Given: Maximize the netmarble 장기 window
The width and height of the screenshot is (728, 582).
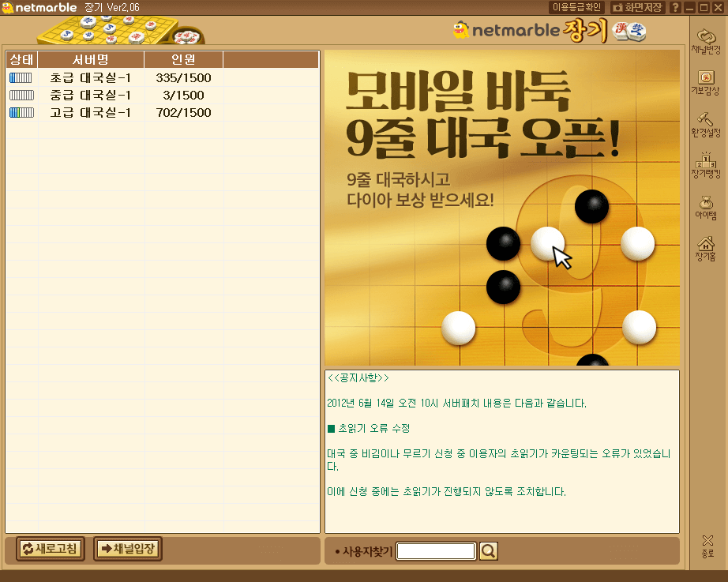Looking at the screenshot, I should (704, 7).
